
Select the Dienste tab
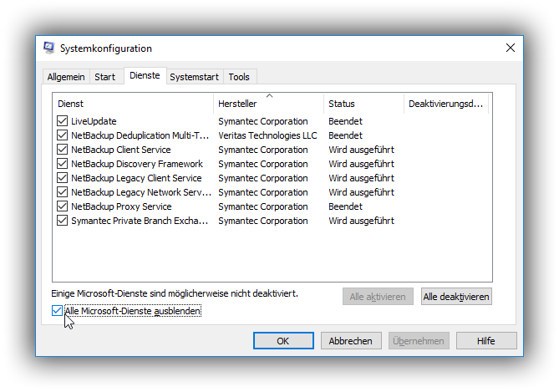pyautogui.click(x=145, y=75)
